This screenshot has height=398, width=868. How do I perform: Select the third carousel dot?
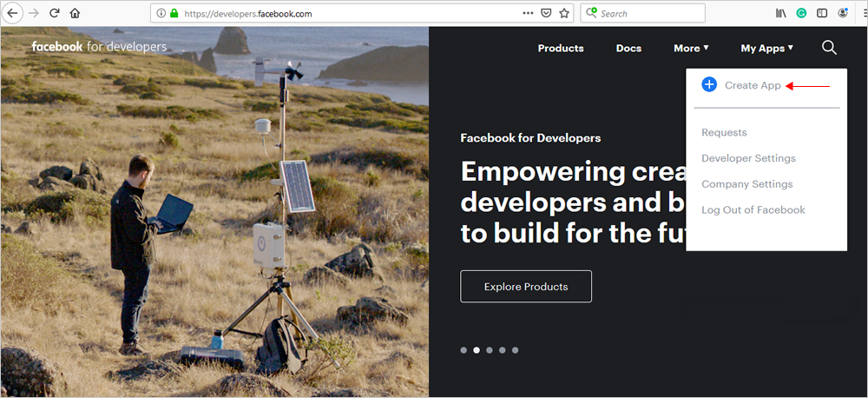[490, 350]
